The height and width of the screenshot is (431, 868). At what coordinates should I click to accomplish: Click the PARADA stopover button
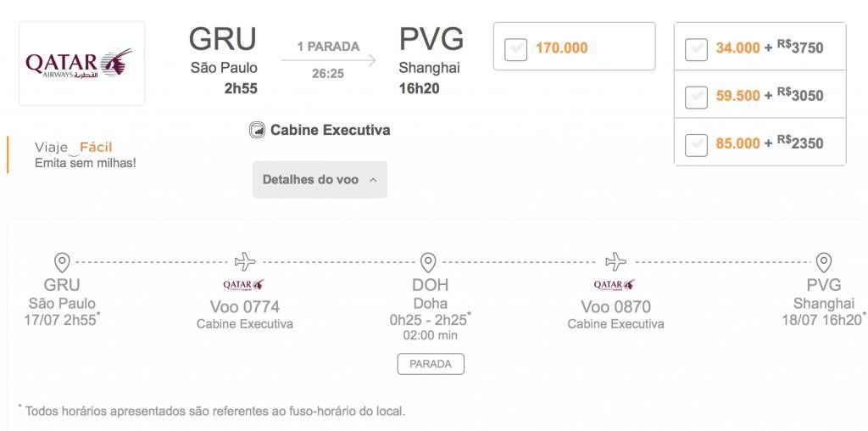point(431,364)
